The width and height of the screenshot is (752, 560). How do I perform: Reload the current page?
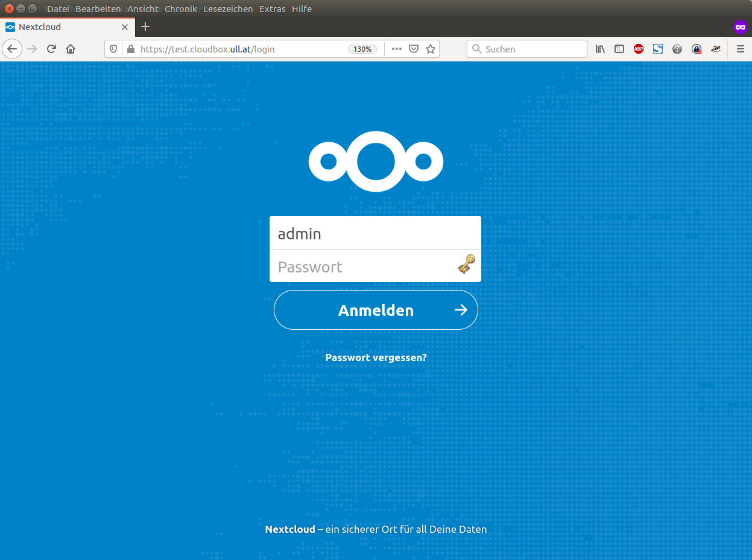point(51,49)
